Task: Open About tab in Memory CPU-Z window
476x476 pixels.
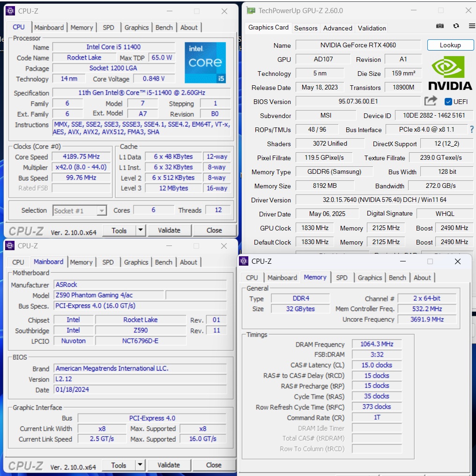Action: click(x=422, y=278)
